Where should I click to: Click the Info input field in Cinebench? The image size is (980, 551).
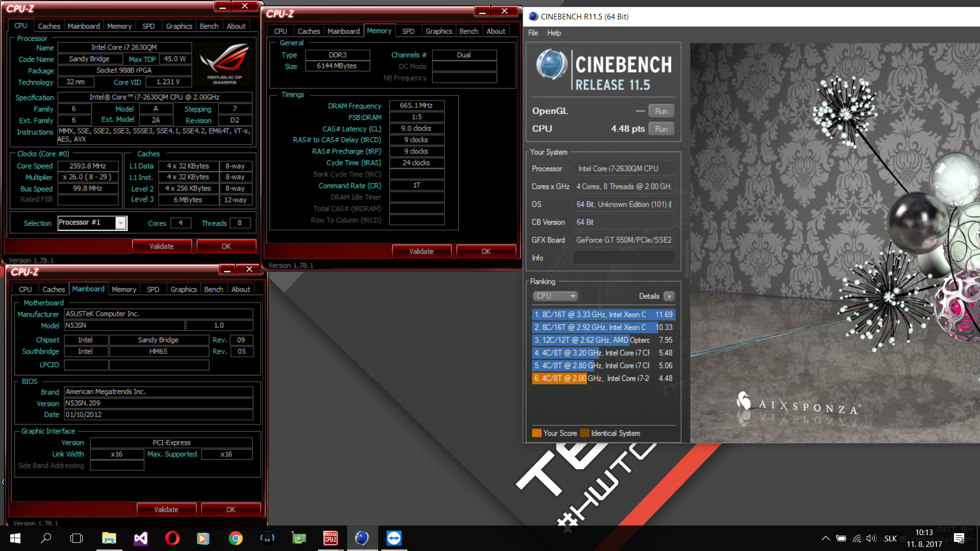point(623,258)
